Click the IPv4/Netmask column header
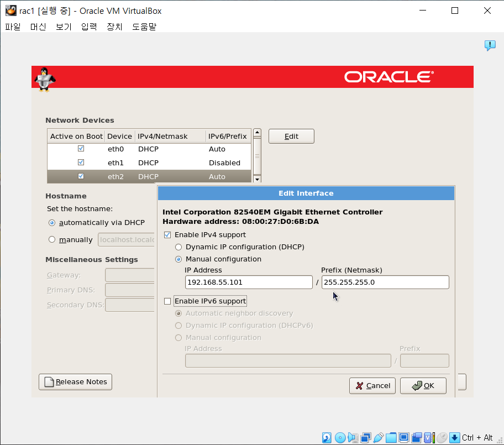 point(170,137)
